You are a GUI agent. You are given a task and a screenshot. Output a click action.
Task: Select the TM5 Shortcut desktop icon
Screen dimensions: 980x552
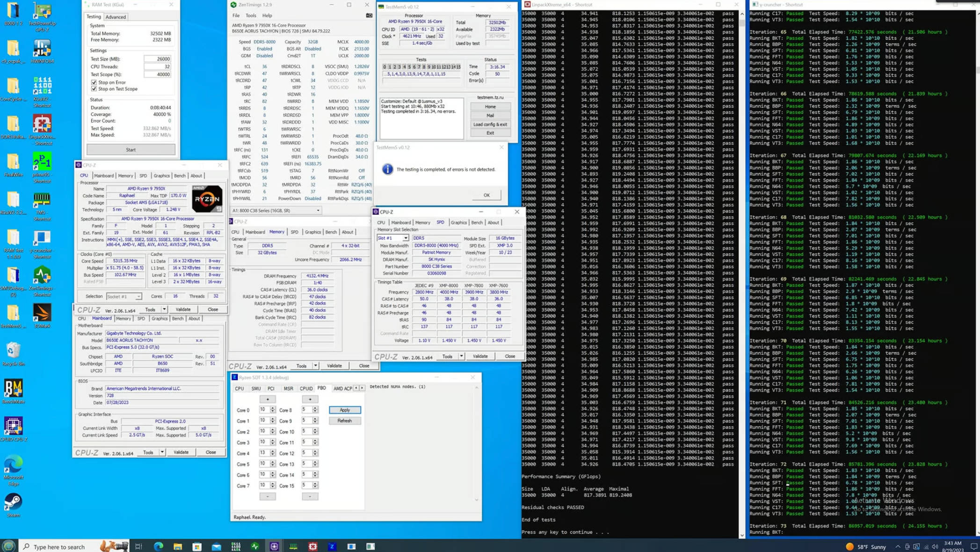[x=42, y=206]
